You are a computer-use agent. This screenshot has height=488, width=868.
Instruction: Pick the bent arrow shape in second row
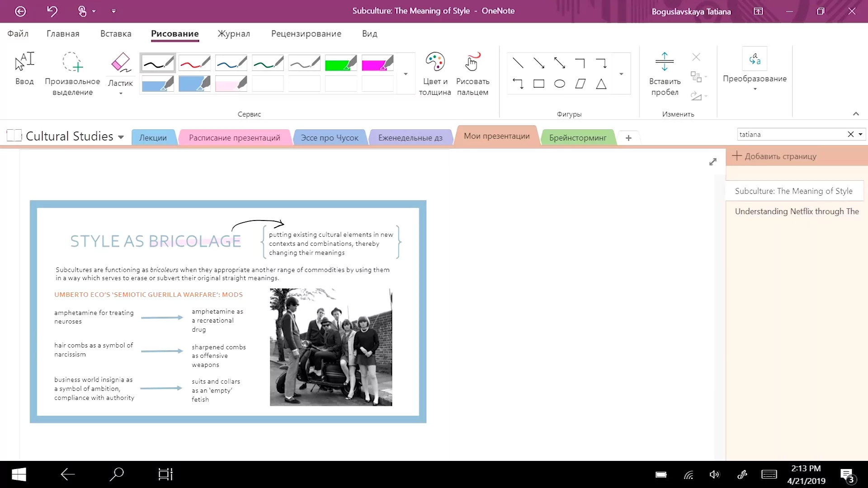[518, 84]
